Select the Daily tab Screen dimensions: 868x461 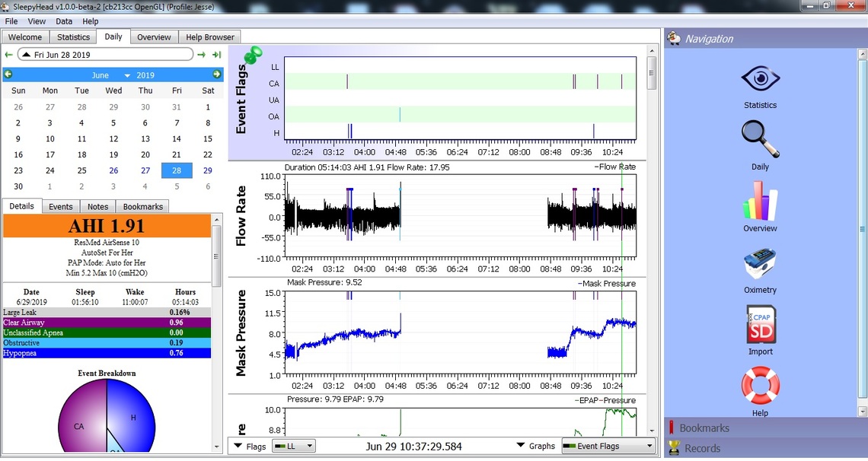point(113,37)
